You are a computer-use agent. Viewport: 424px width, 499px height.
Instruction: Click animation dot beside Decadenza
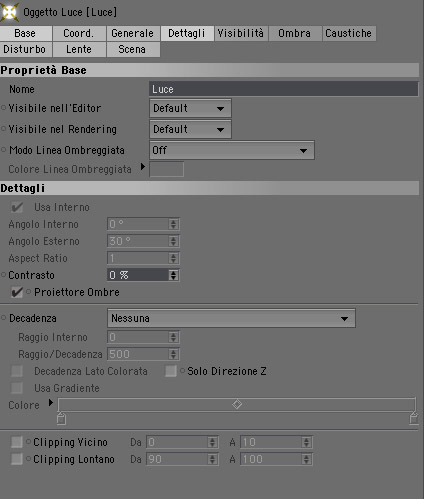(x=4, y=318)
